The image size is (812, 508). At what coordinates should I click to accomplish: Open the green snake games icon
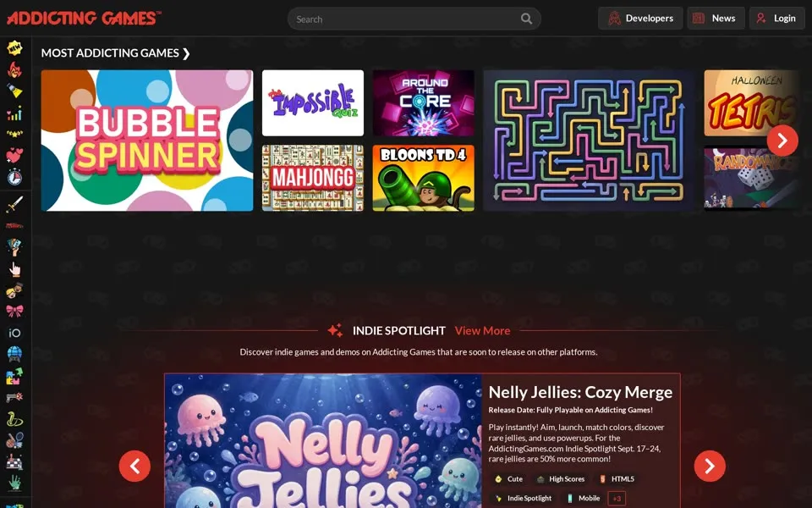pos(14,419)
